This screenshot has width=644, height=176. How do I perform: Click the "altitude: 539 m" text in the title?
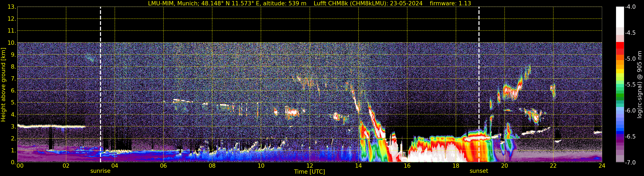click(x=285, y=3)
